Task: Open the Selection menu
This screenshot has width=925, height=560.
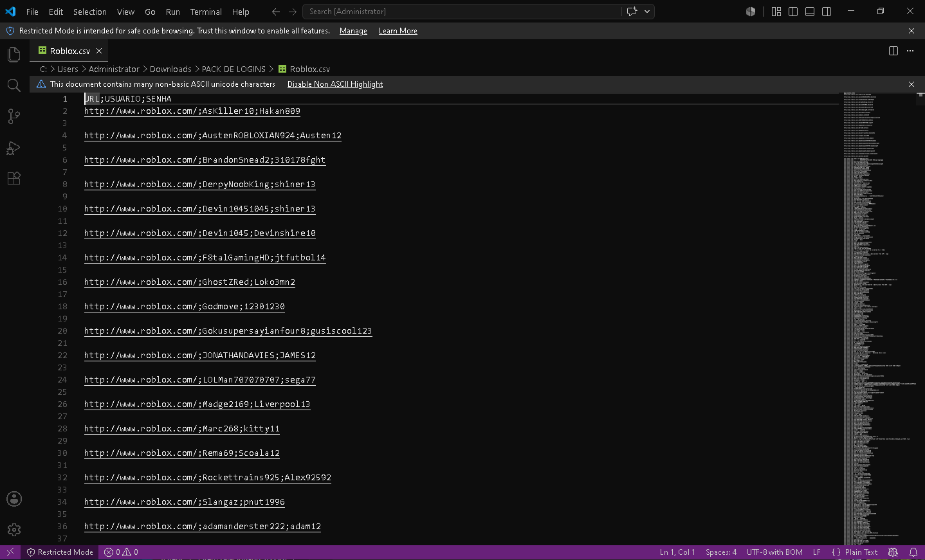Action: 90,12
